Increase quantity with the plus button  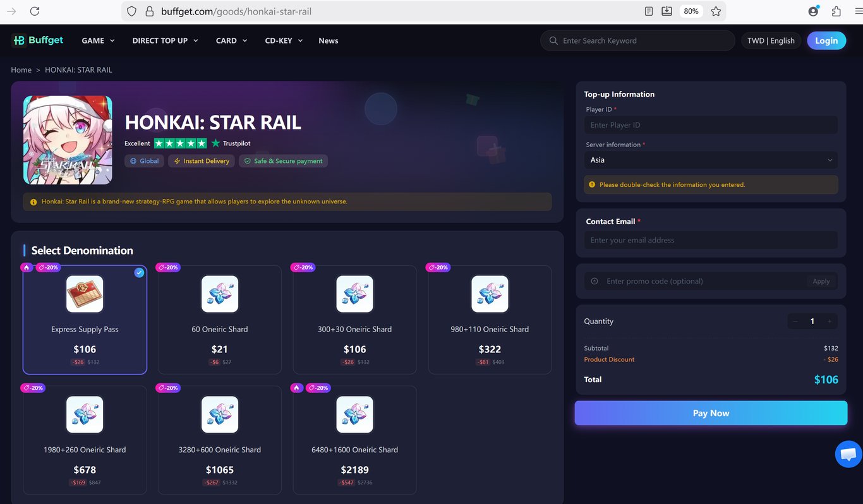point(830,321)
